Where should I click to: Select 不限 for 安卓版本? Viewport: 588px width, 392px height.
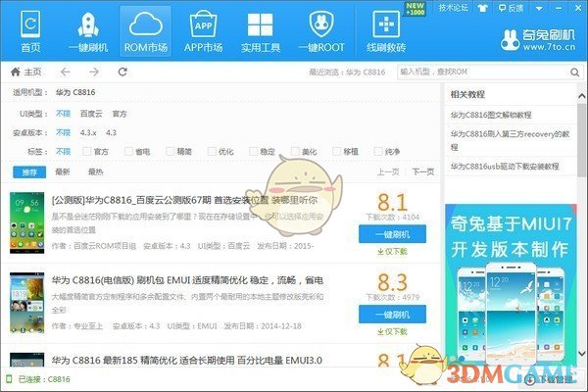[63, 132]
